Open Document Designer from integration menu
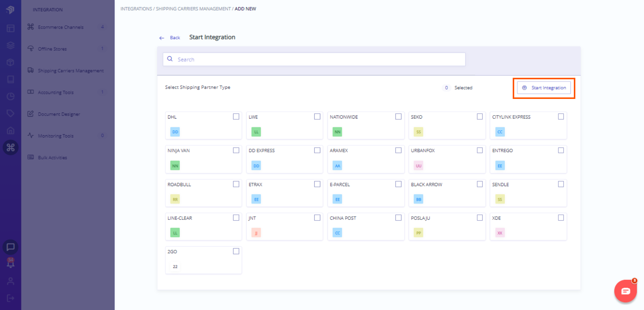Screen dimensions: 644x310 [x=59, y=114]
